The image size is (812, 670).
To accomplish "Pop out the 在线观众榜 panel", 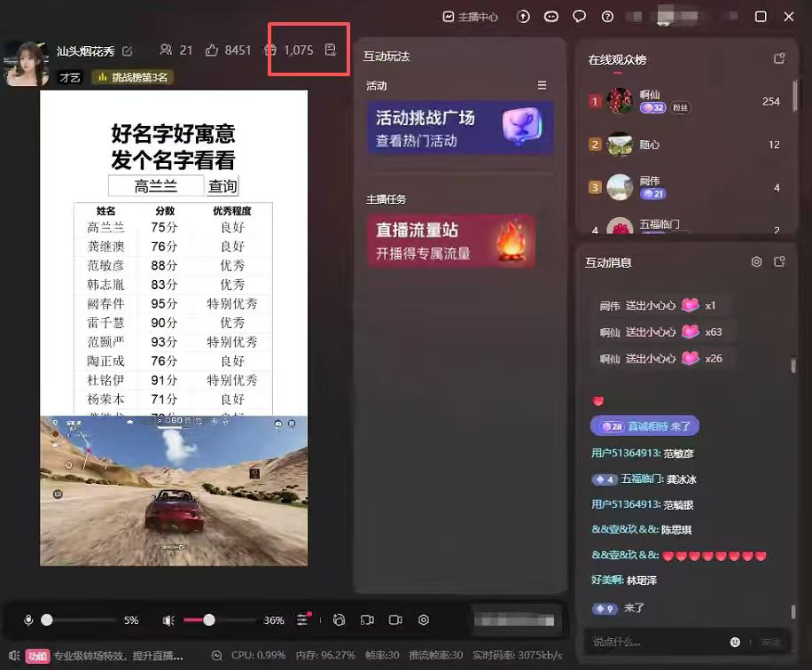I will point(778,58).
